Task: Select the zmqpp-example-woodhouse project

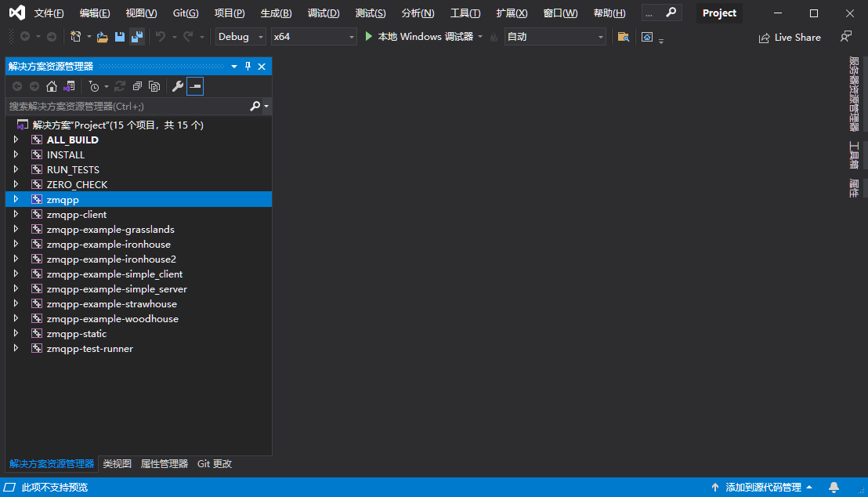Action: coord(112,318)
